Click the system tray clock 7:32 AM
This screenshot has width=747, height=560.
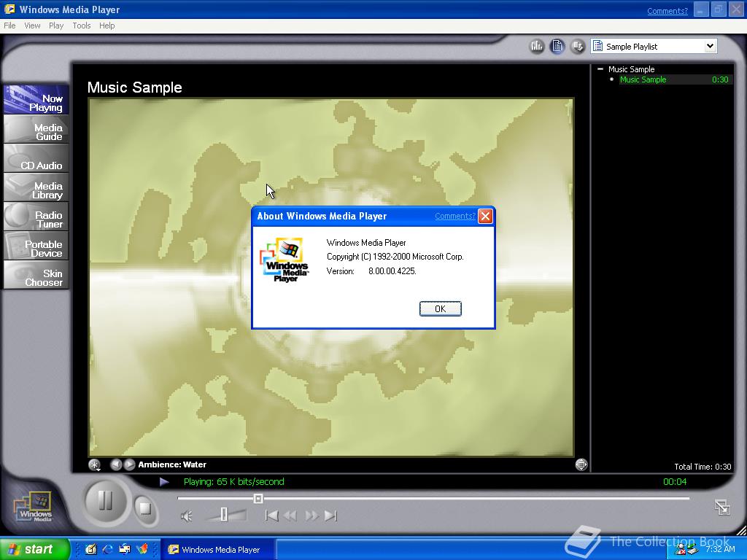720,550
